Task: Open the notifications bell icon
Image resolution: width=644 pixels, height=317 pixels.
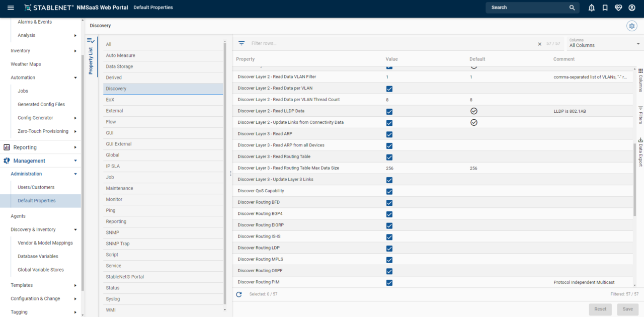Action: [592, 7]
